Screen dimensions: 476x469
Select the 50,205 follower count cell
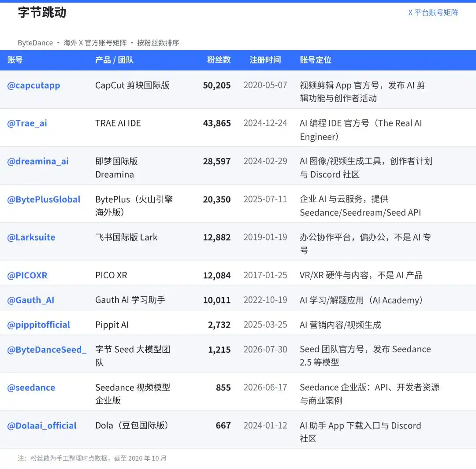pos(217,85)
